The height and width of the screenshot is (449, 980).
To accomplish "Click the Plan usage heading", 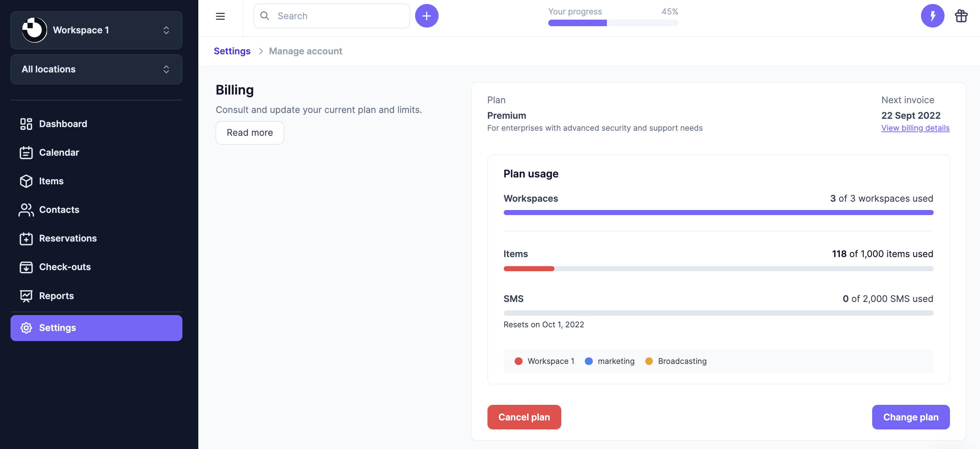I will tap(531, 174).
